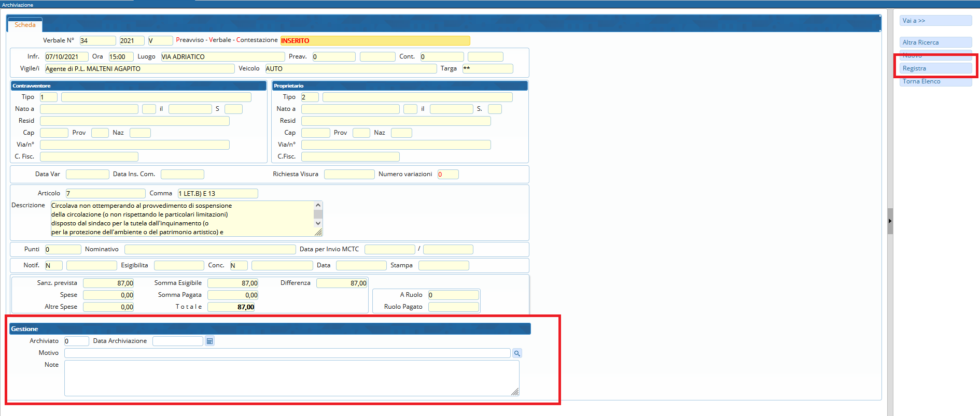
Task: Click the Nuovo button
Action: pyautogui.click(x=935, y=56)
